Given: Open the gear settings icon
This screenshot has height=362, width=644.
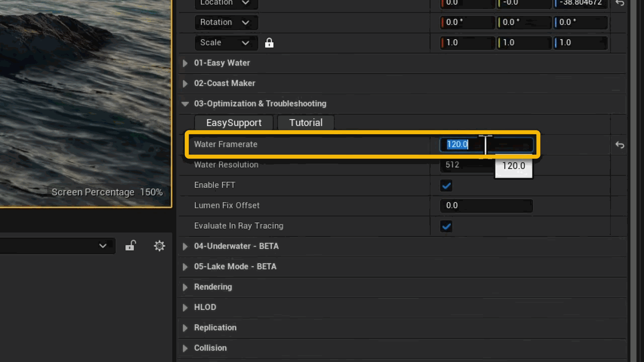Looking at the screenshot, I should (x=159, y=246).
